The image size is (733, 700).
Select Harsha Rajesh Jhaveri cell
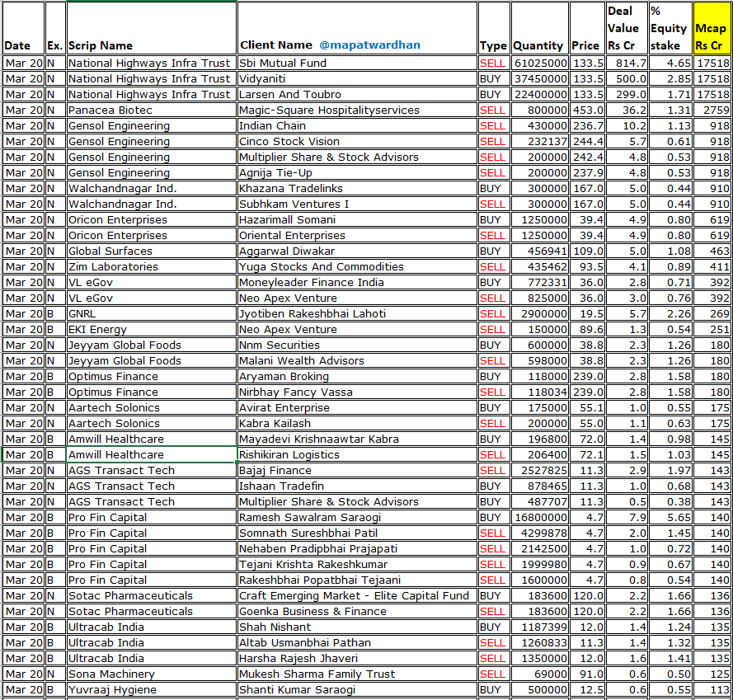tap(357, 659)
